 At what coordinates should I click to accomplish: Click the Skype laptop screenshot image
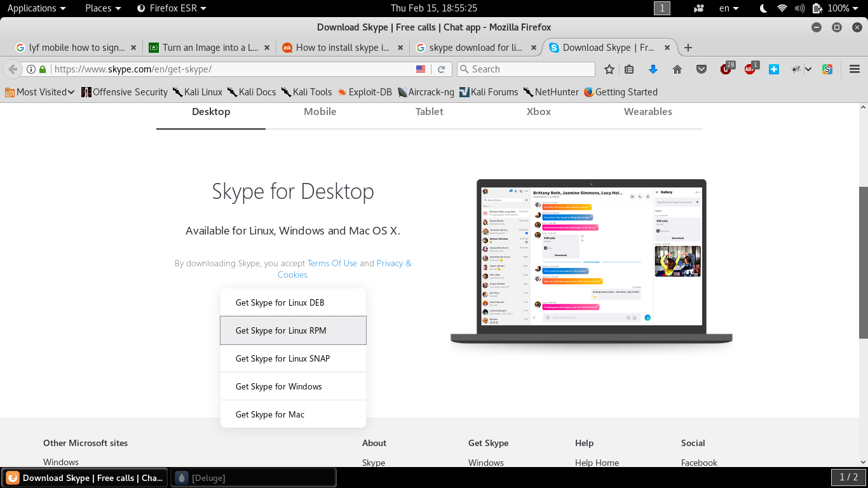(592, 262)
